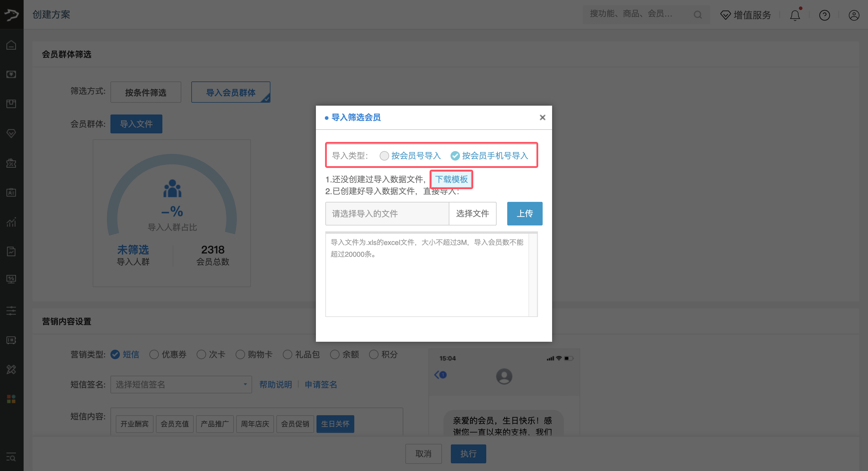This screenshot has width=868, height=471.
Task: Select 按会员号导入 radio option
Action: (384, 156)
